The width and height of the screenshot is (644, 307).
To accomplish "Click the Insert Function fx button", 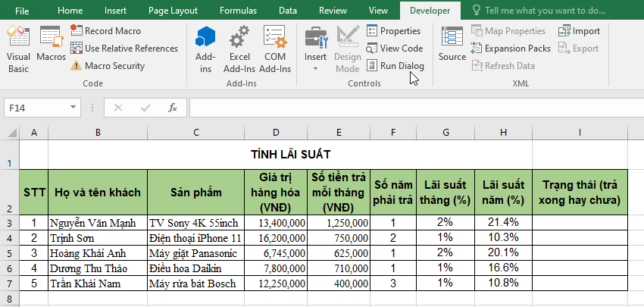I will 173,108.
